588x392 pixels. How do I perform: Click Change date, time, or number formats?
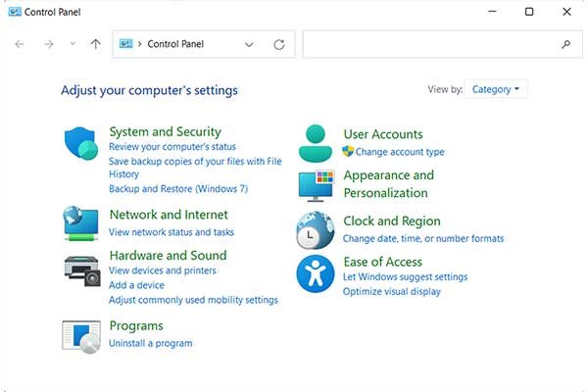[423, 238]
